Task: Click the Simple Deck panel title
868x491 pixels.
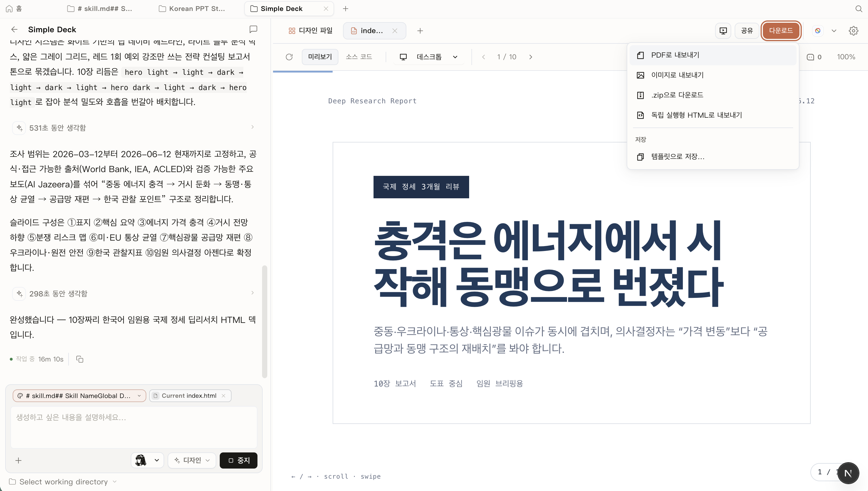Action: tap(52, 29)
